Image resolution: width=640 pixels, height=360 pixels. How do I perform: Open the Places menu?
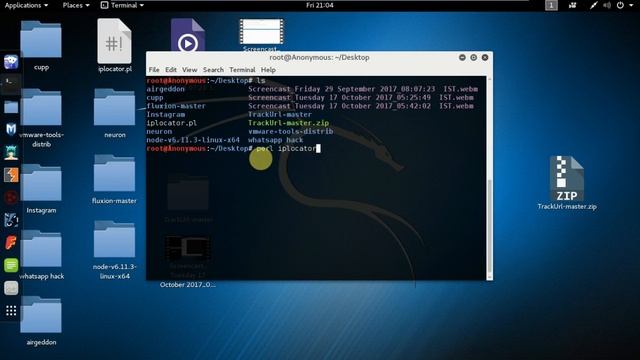coord(76,5)
